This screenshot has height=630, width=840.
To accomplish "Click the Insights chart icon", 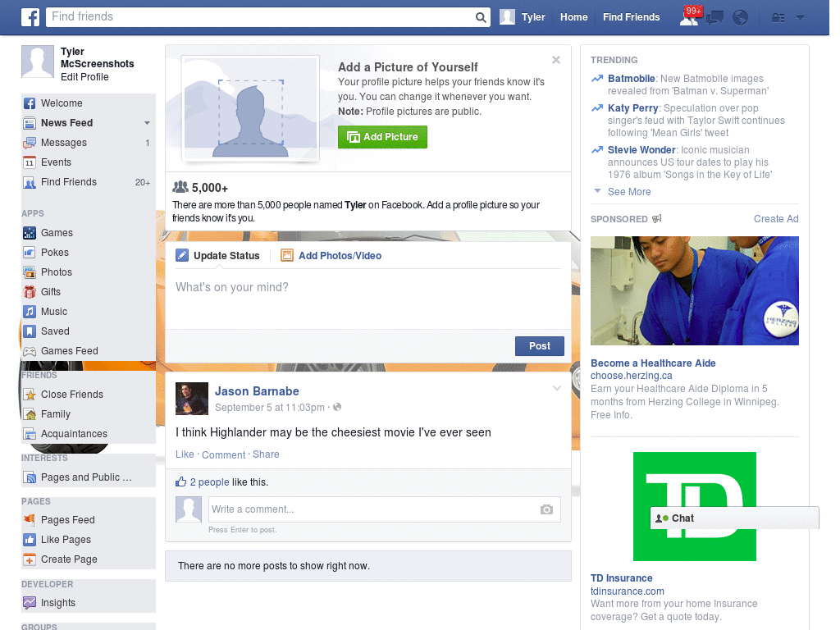I will pyautogui.click(x=30, y=603).
